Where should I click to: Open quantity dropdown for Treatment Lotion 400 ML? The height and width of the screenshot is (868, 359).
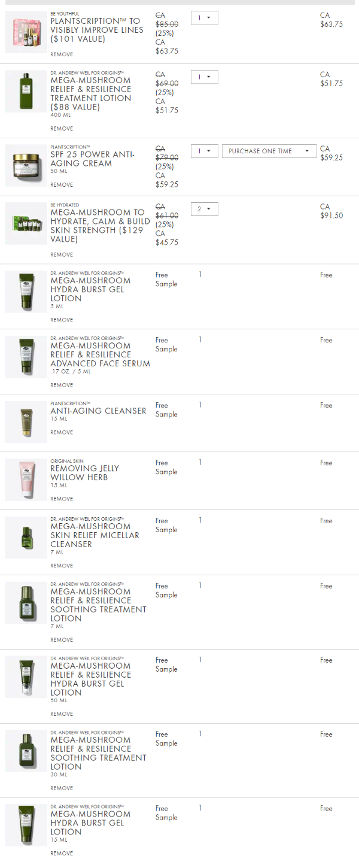coord(205,77)
